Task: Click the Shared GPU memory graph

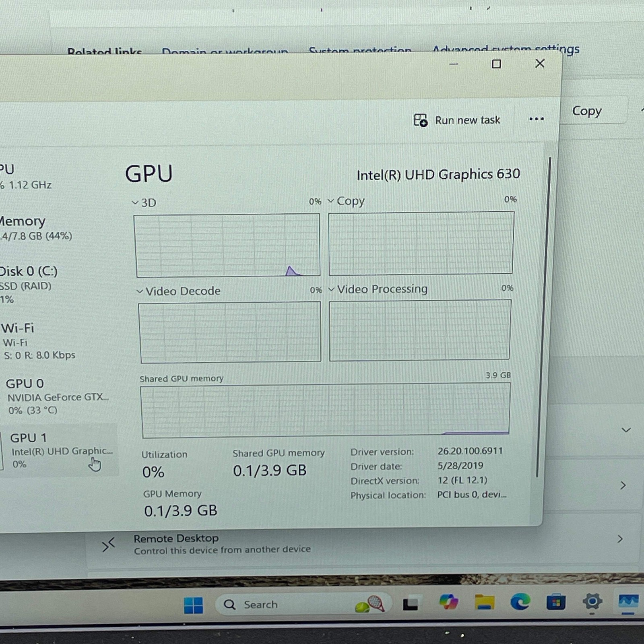Action: pyautogui.click(x=325, y=410)
